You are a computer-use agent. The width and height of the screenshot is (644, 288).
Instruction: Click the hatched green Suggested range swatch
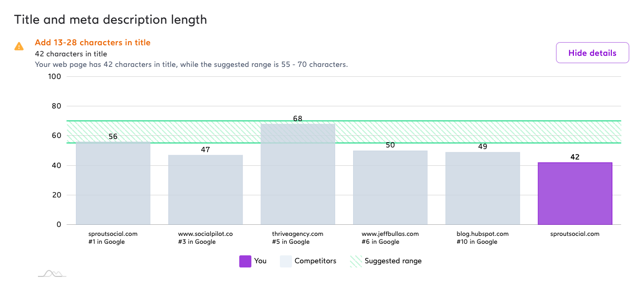coord(356,261)
